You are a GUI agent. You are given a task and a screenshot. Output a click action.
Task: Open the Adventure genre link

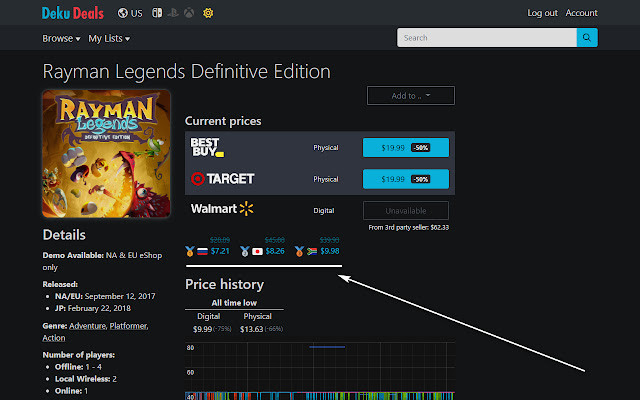(x=87, y=326)
